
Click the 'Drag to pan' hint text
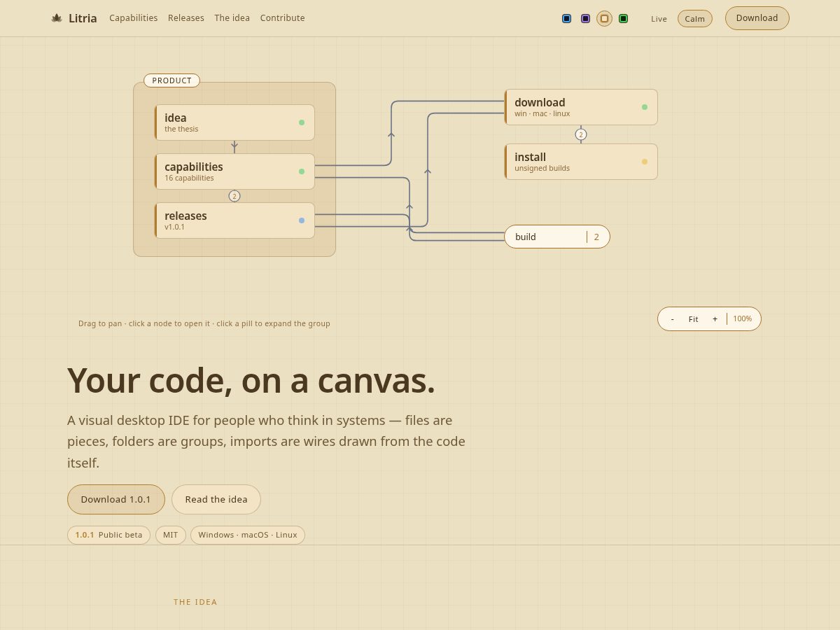tap(204, 323)
